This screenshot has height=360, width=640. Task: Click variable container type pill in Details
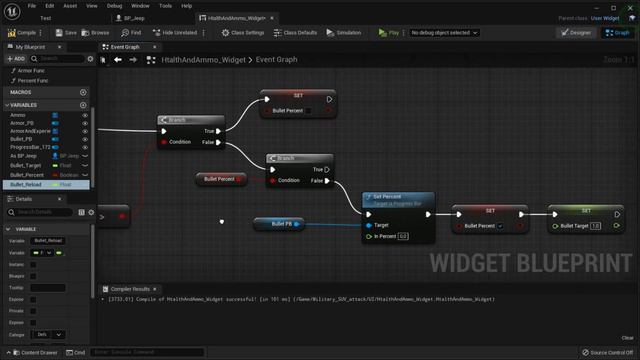tap(59, 253)
